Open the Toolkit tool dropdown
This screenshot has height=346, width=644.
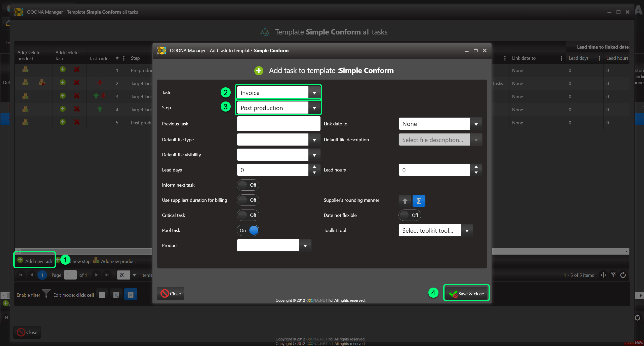467,230
